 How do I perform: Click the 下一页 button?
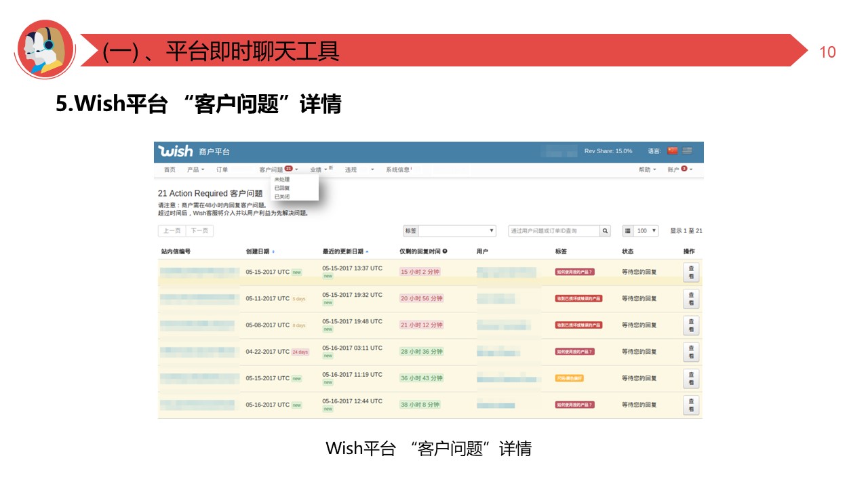[x=199, y=231]
